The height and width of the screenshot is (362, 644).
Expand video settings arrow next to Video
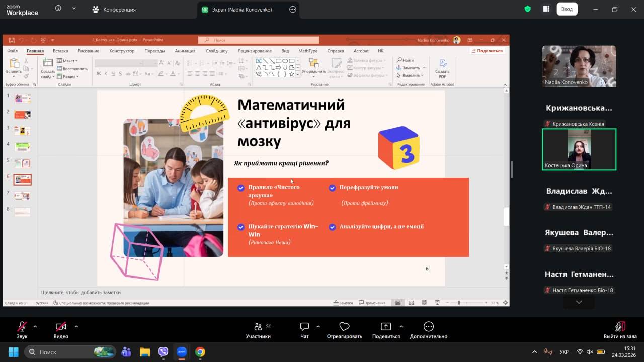click(x=76, y=326)
